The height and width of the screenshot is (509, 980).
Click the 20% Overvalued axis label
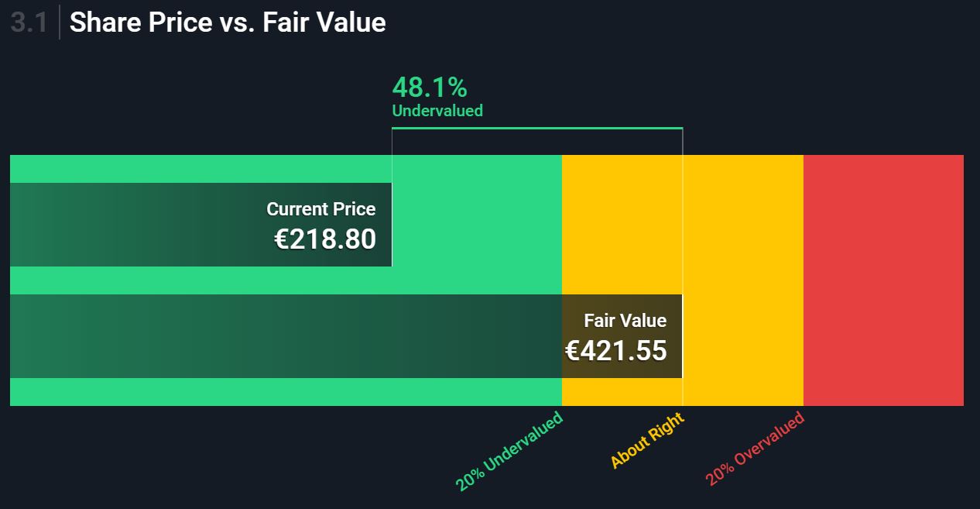tap(755, 449)
